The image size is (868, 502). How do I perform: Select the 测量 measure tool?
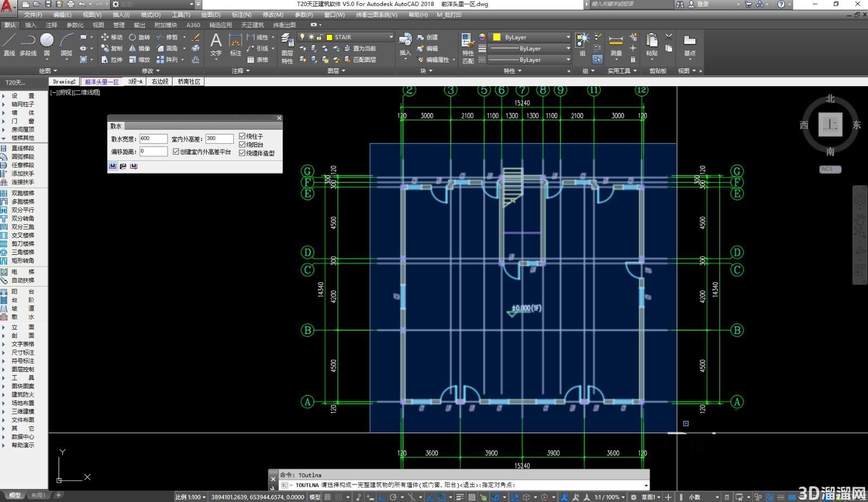(x=616, y=44)
